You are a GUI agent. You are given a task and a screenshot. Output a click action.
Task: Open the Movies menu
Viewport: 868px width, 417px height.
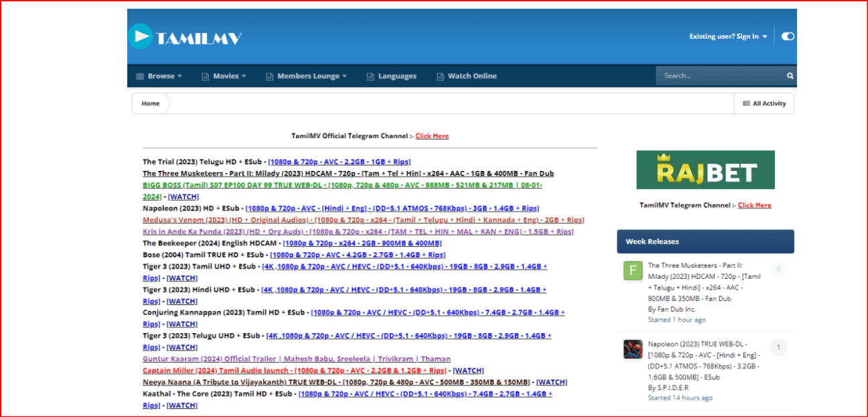tap(224, 76)
